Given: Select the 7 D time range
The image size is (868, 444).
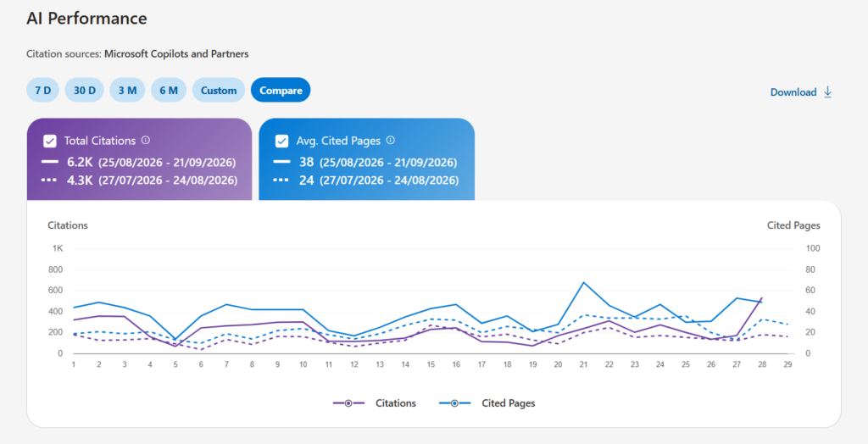Looking at the screenshot, I should (42, 90).
